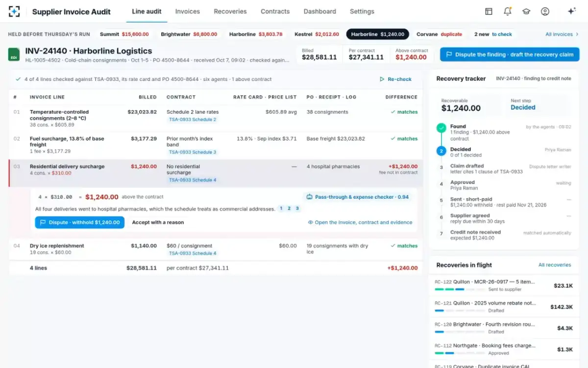Open TSA-0933 Schedule 2 contract tag
The height and width of the screenshot is (368, 588).
click(193, 120)
